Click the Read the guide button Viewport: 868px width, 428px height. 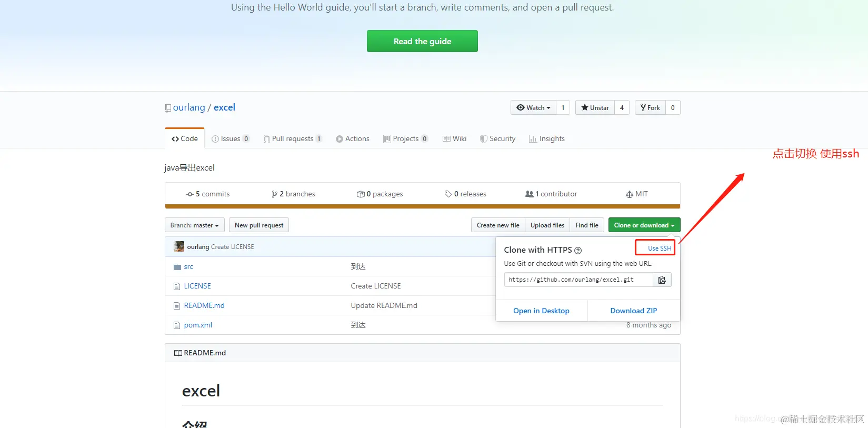422,41
